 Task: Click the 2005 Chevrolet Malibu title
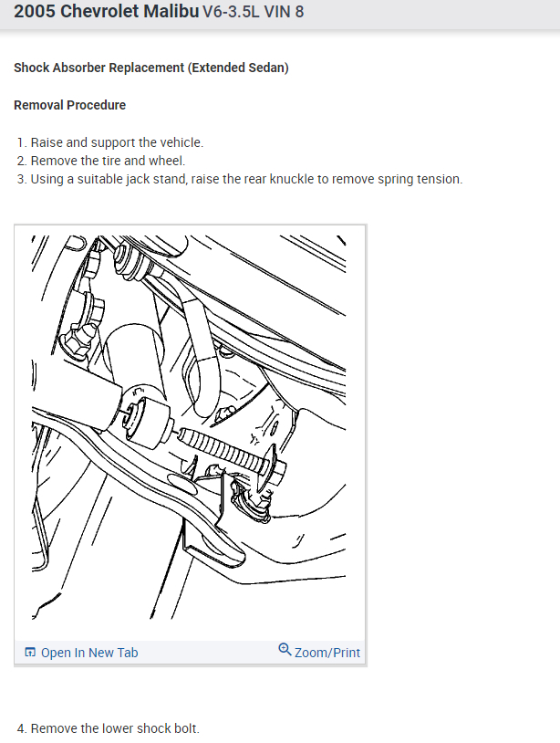pos(107,11)
